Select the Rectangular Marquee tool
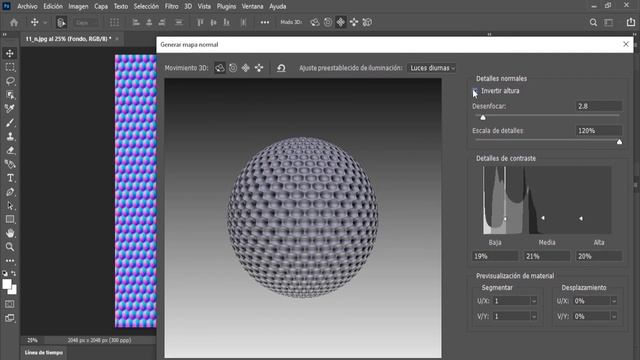Screen dimensions: 640x360 coord(10,67)
